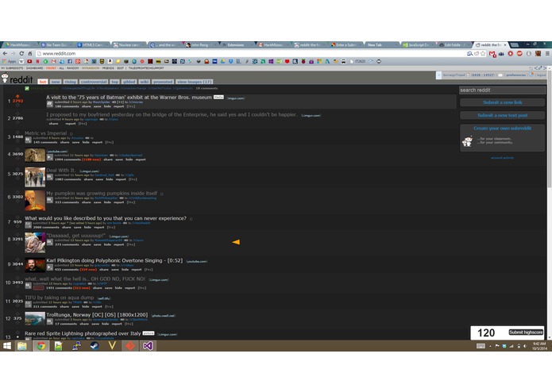The height and width of the screenshot is (392, 552).
Task: Open the 'promoted' tab
Action: point(163,82)
